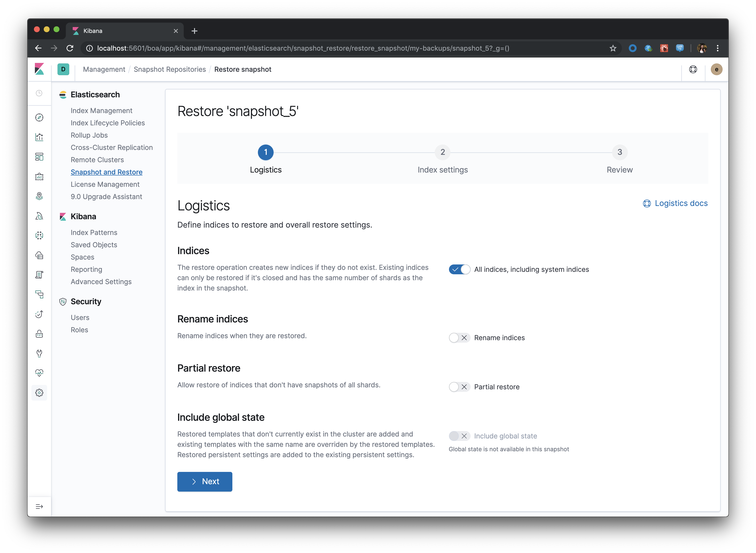Click the Next button
This screenshot has height=553, width=756.
click(205, 481)
